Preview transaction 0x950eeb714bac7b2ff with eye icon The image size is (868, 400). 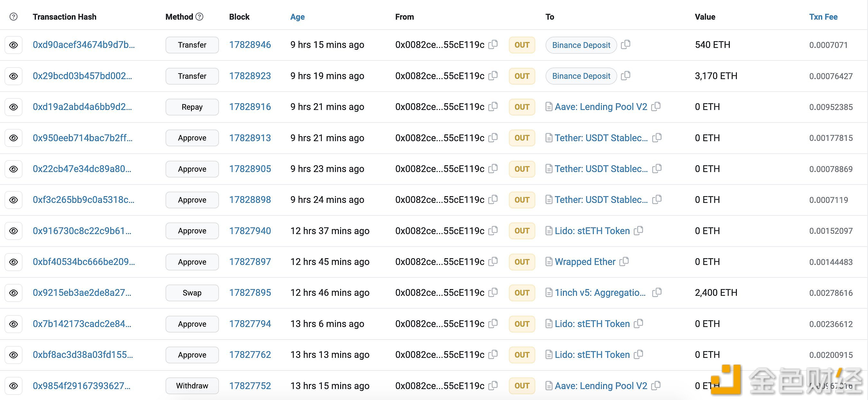14,138
